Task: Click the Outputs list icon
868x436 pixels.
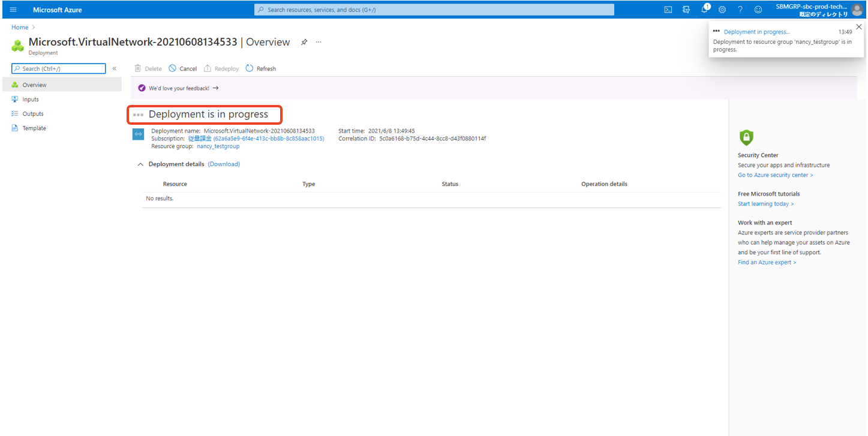Action: point(15,113)
